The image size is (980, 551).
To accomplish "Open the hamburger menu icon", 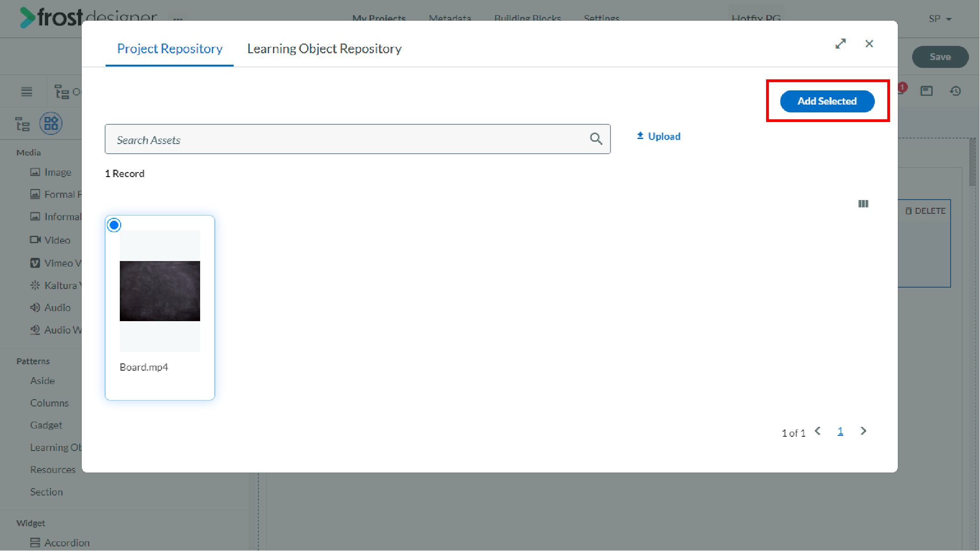I will click(x=27, y=92).
